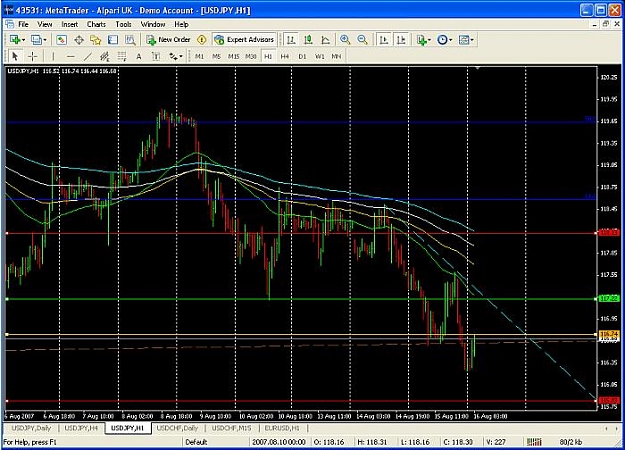Open the File menu
Image resolution: width=625 pixels, height=450 pixels.
tap(24, 24)
